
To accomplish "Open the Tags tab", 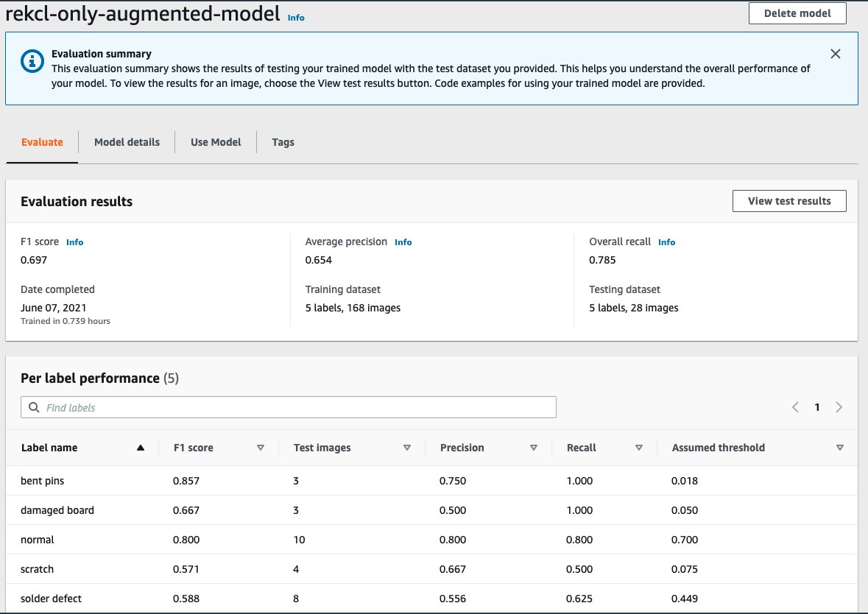I will 283,142.
